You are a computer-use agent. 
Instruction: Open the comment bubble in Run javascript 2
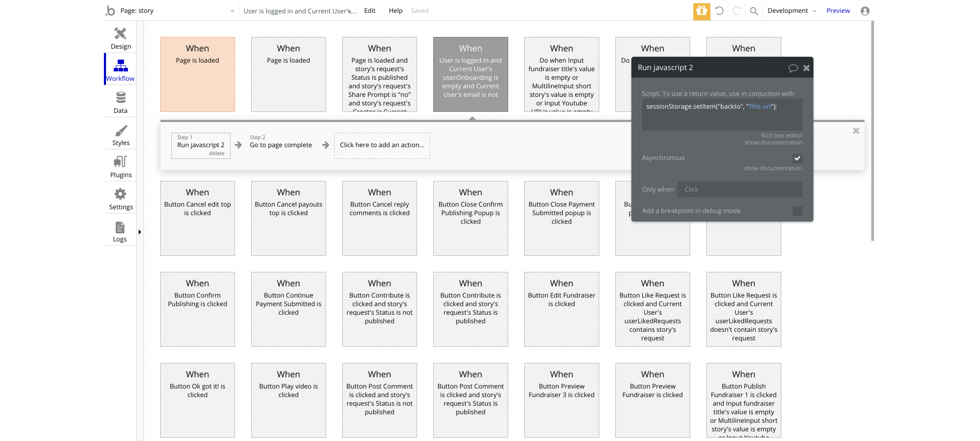coord(793,68)
